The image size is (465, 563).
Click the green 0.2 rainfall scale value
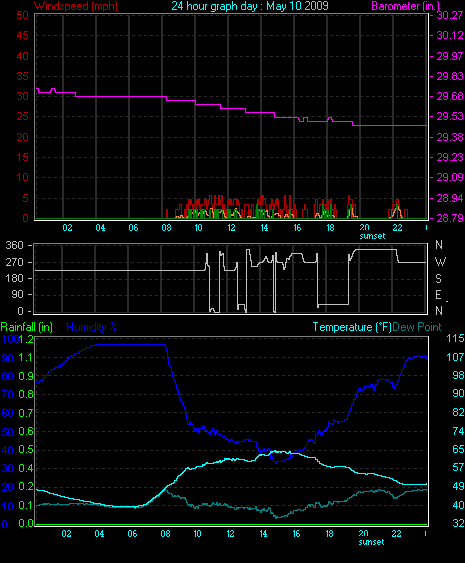pos(25,487)
